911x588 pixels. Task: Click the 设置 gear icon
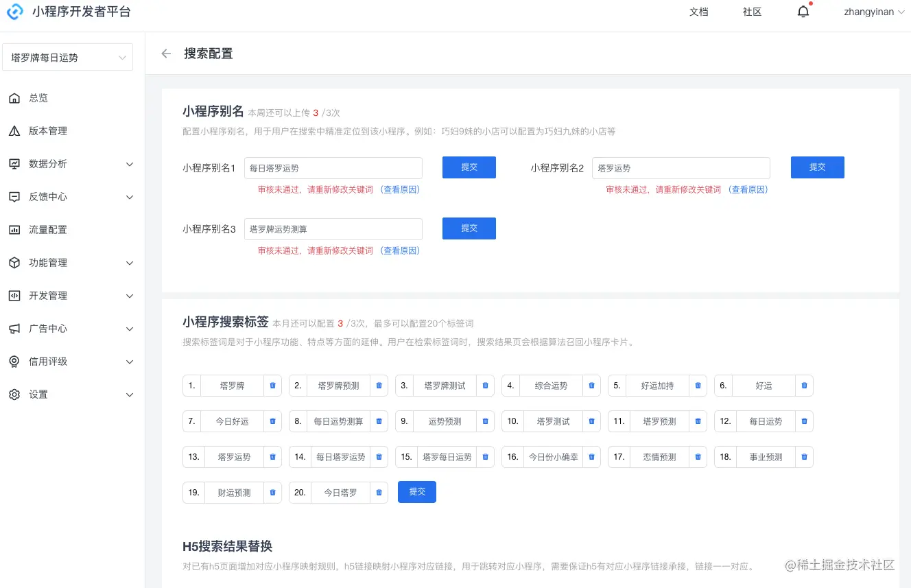[14, 395]
